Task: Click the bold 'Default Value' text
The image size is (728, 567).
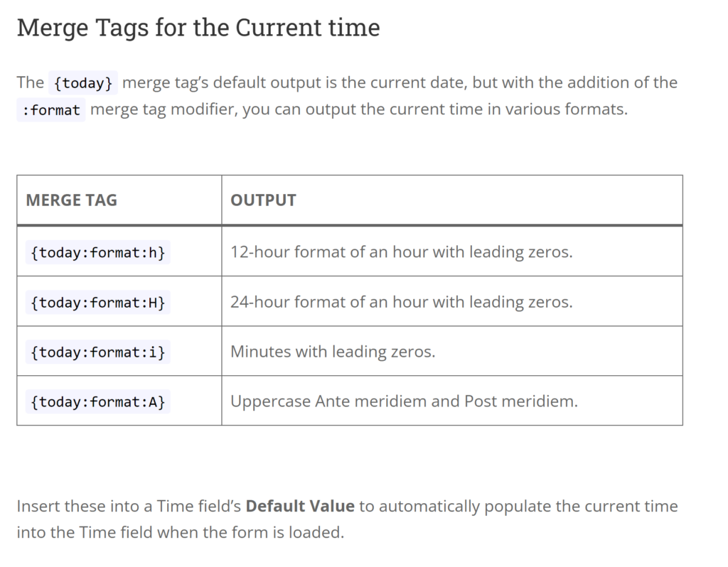Action: (300, 507)
